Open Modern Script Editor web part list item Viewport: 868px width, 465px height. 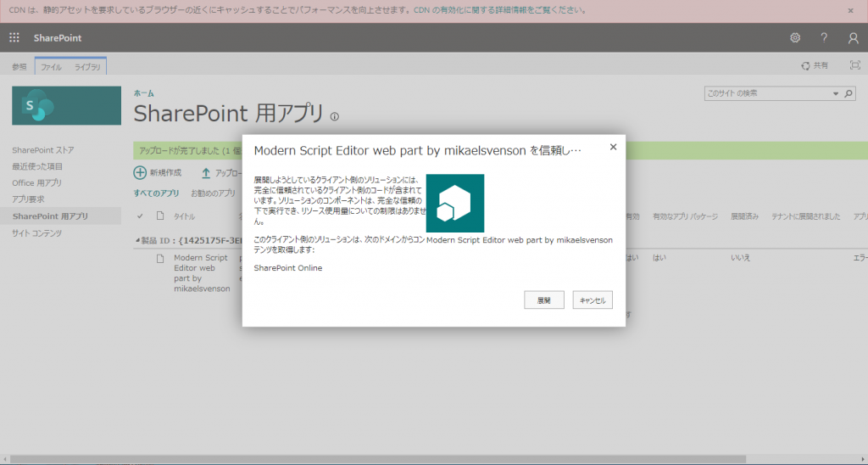(202, 273)
